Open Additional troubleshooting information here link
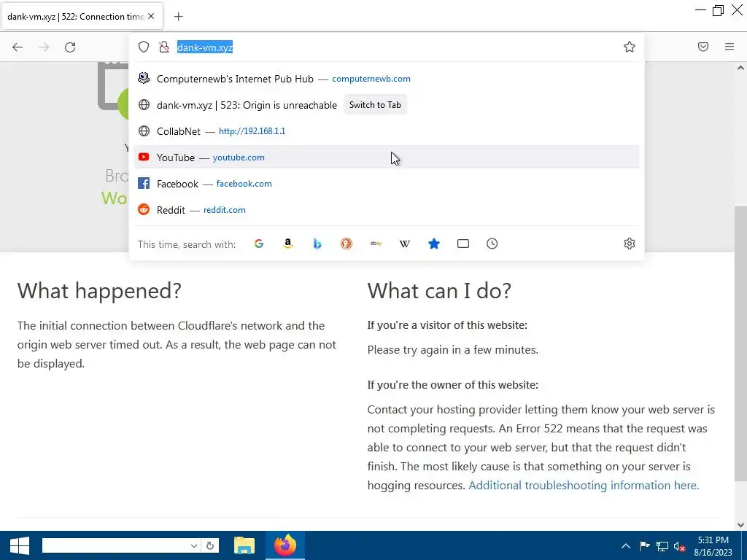 tap(584, 485)
